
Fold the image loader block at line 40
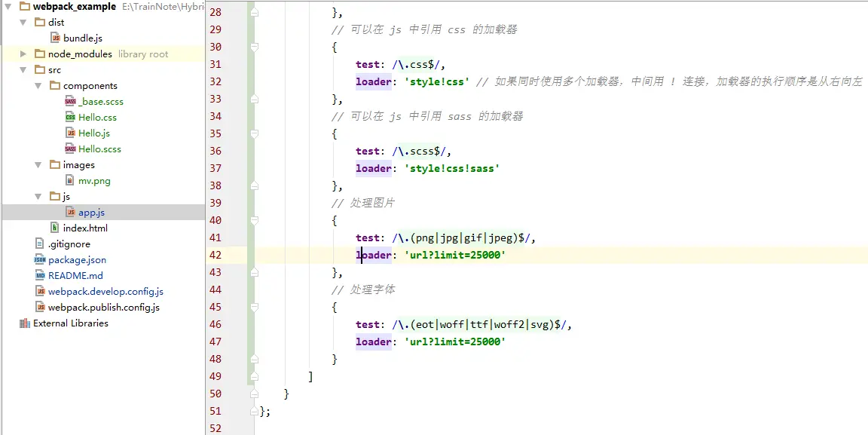click(x=254, y=221)
